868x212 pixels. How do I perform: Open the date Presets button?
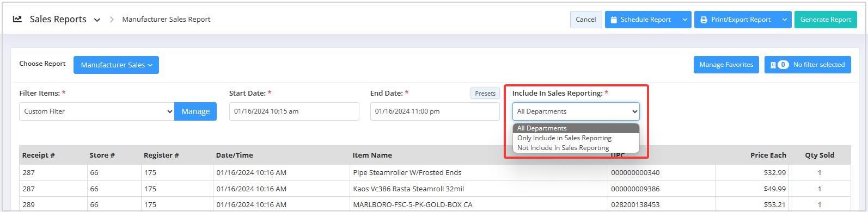coord(485,93)
